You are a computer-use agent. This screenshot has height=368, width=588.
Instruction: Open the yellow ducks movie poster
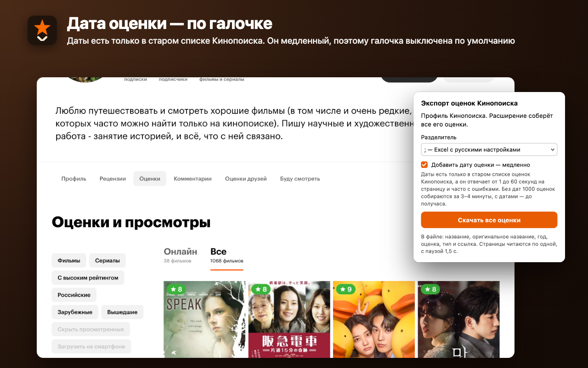pos(374,319)
